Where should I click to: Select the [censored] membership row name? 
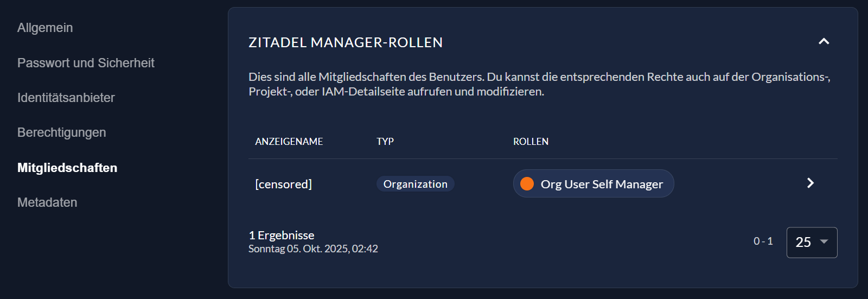(x=283, y=184)
